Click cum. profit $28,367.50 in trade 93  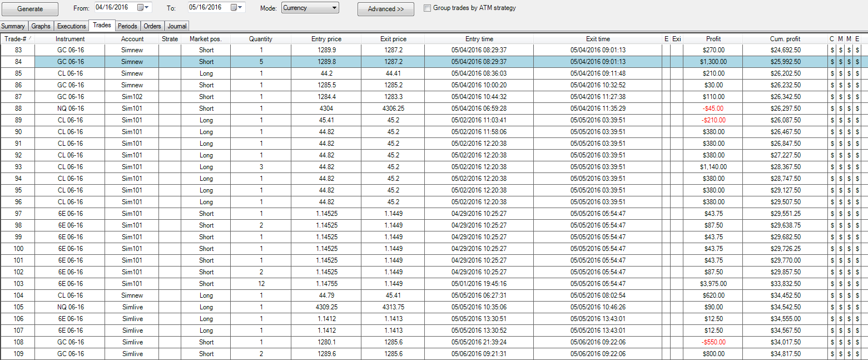[x=785, y=167]
